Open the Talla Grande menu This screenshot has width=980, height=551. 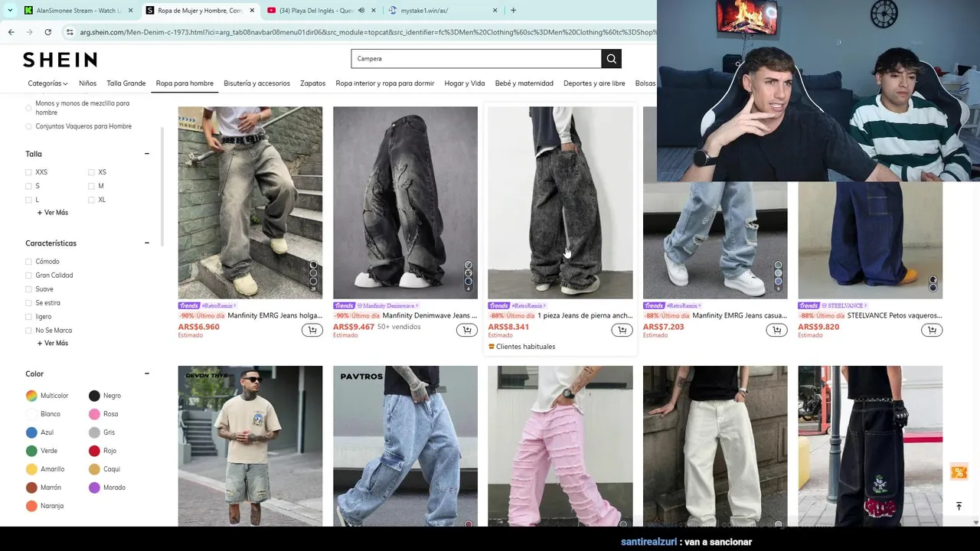point(126,83)
